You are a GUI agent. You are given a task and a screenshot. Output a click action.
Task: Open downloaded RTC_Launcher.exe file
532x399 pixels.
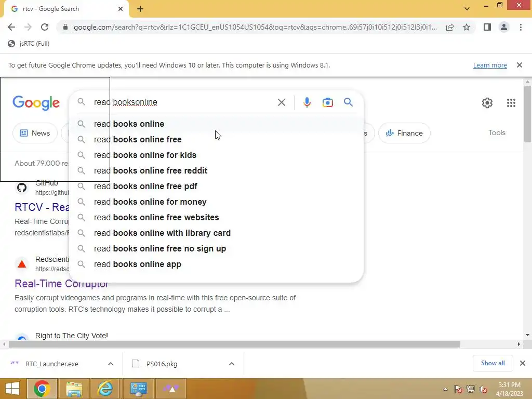51,364
